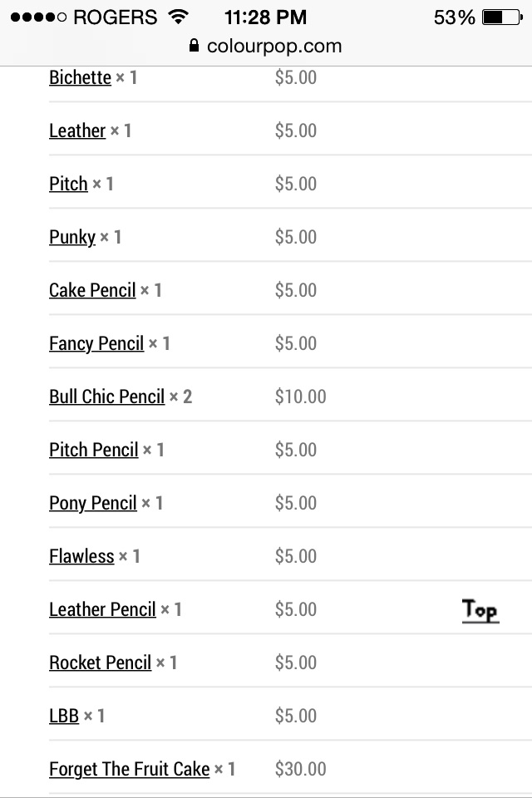
Task: Open the Pitch Pencil link
Action: click(94, 450)
